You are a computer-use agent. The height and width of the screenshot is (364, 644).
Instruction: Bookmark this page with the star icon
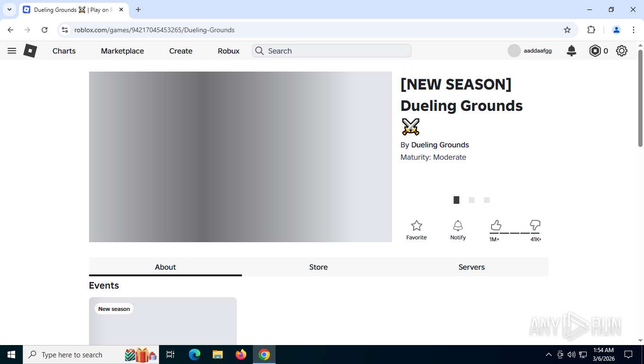[x=567, y=30]
